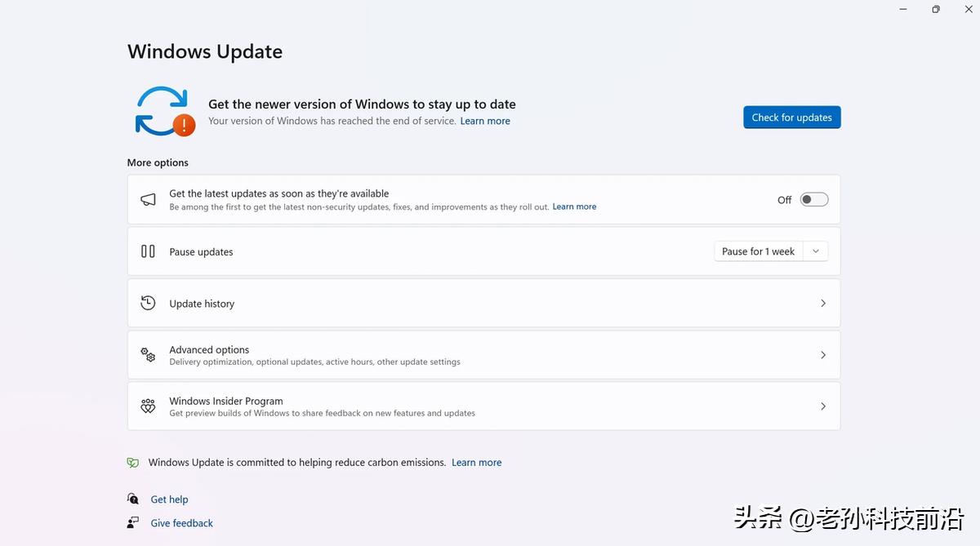Image resolution: width=980 pixels, height=546 pixels.
Task: Select the gear icon for Advanced options
Action: [148, 354]
